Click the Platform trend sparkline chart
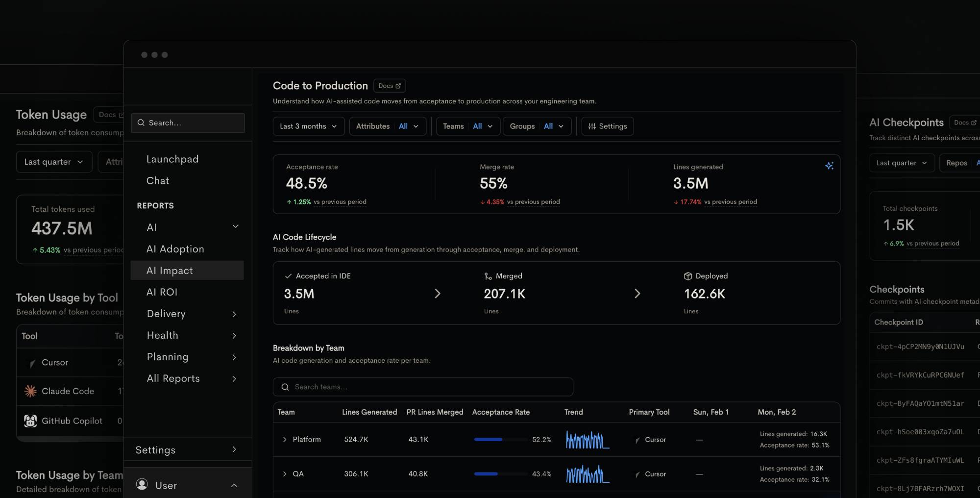The image size is (980, 498). [x=588, y=440]
